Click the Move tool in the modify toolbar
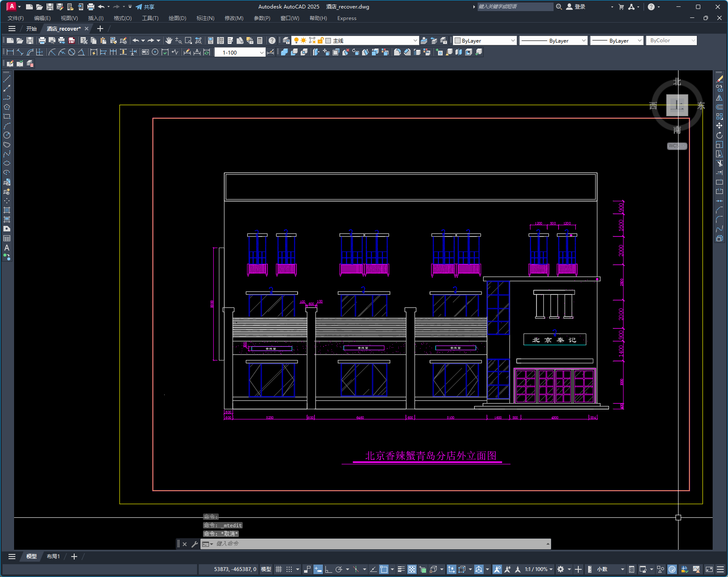Screen dimensions: 728x577 719,126
